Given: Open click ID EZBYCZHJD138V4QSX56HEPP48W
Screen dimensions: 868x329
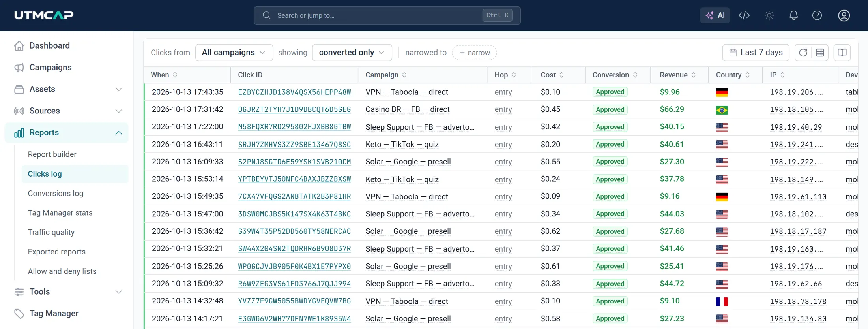Looking at the screenshot, I should (x=294, y=92).
